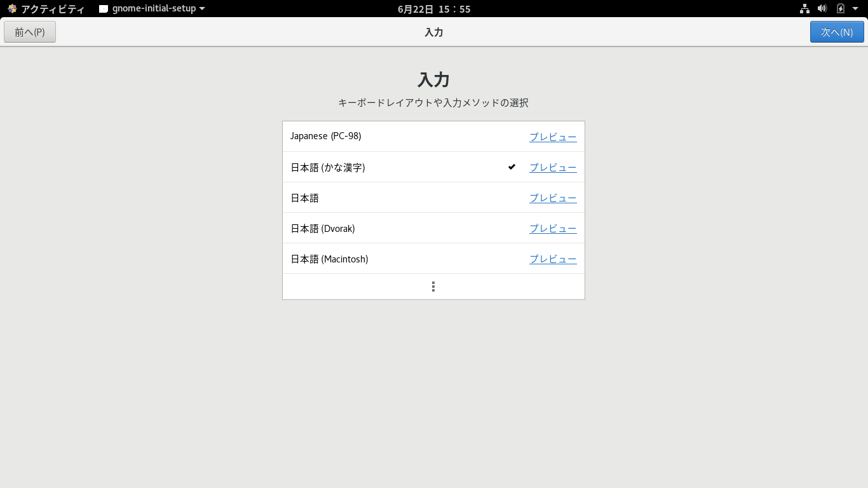Preview the 日本語 (かな漢字) layout
868x488 pixels.
553,167
